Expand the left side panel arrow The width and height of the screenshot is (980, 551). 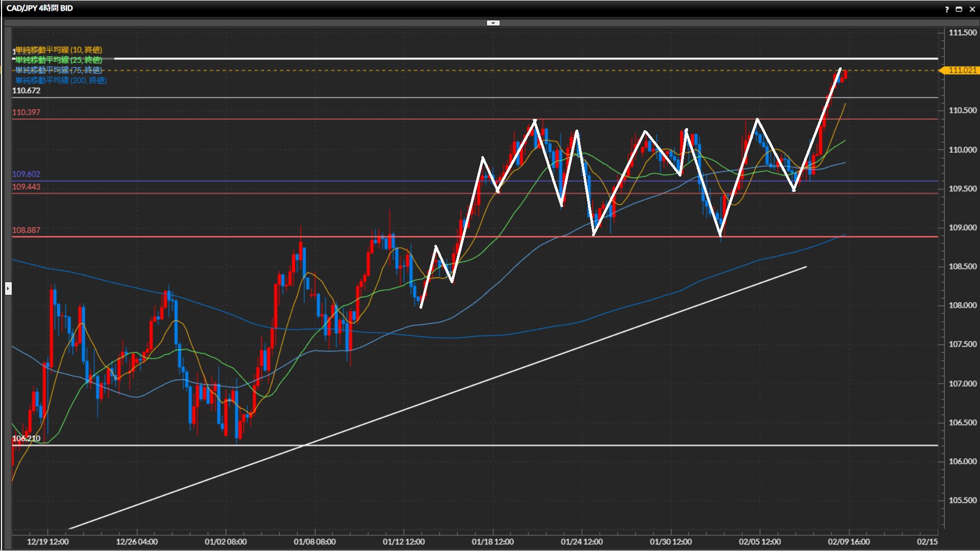(8, 289)
